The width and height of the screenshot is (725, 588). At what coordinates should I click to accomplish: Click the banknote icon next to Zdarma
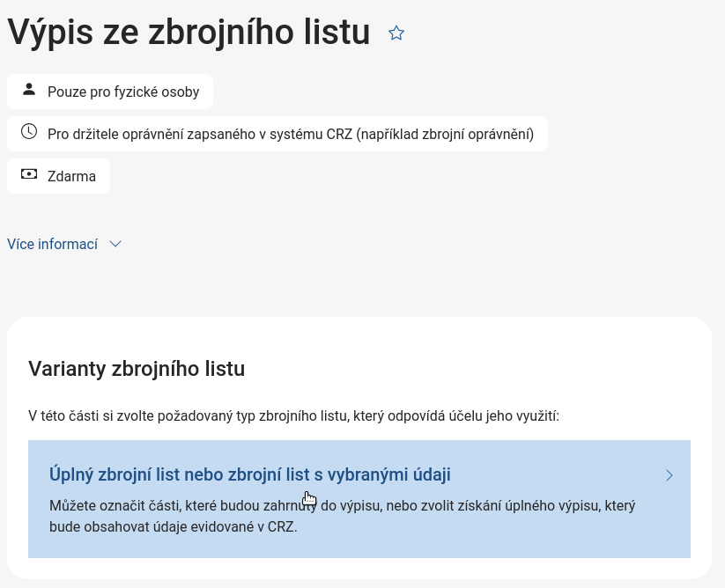(29, 174)
